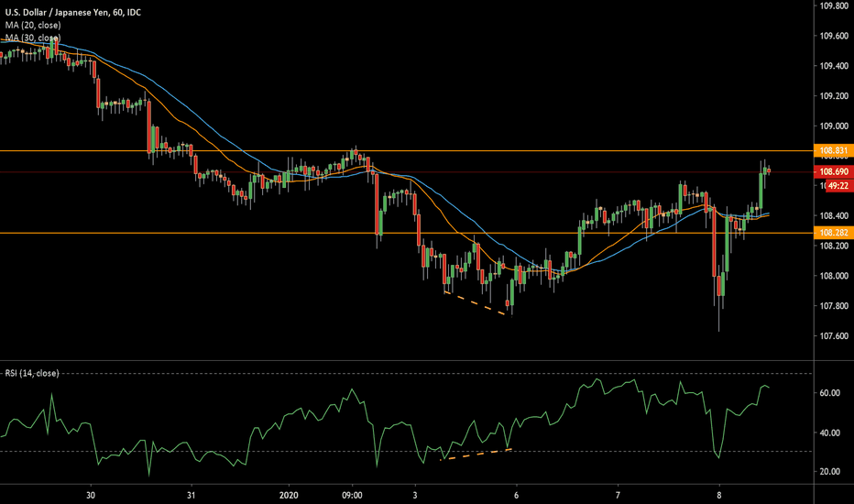Click the date label 8 on time axis
Viewport: 854px width, 504px height.
point(719,495)
